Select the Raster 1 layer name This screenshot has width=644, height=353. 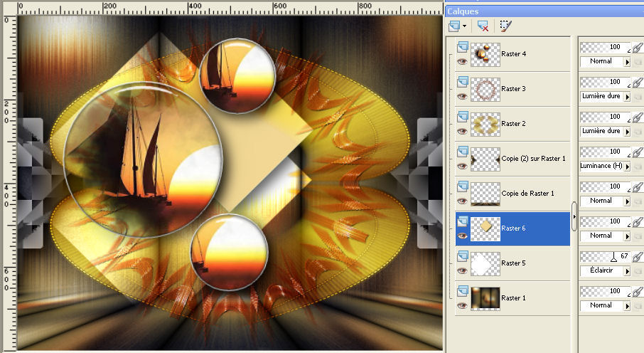point(513,298)
